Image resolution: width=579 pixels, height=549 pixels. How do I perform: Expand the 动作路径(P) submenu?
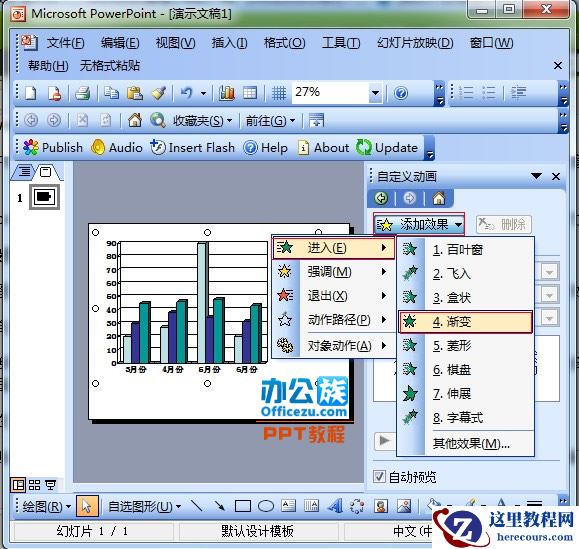pyautogui.click(x=333, y=320)
